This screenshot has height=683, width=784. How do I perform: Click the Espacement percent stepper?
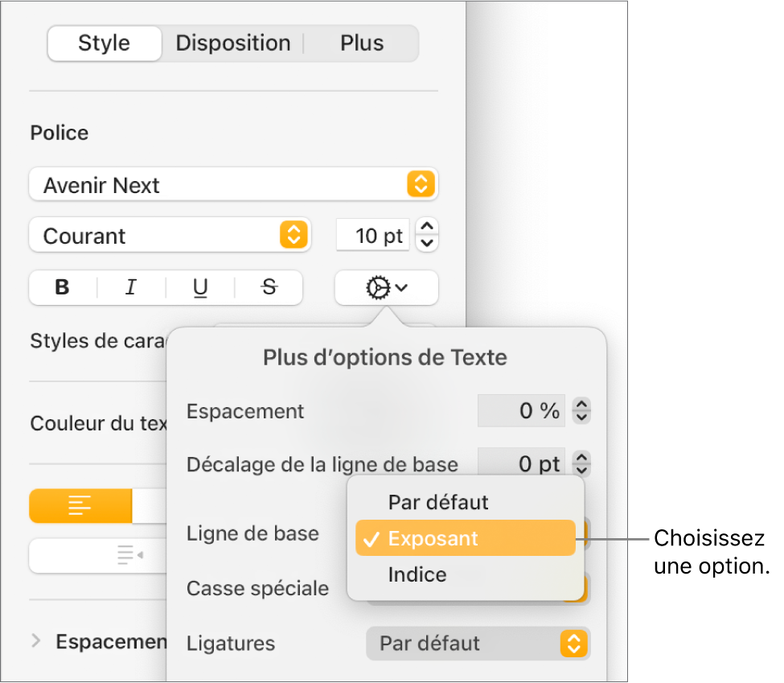581,411
